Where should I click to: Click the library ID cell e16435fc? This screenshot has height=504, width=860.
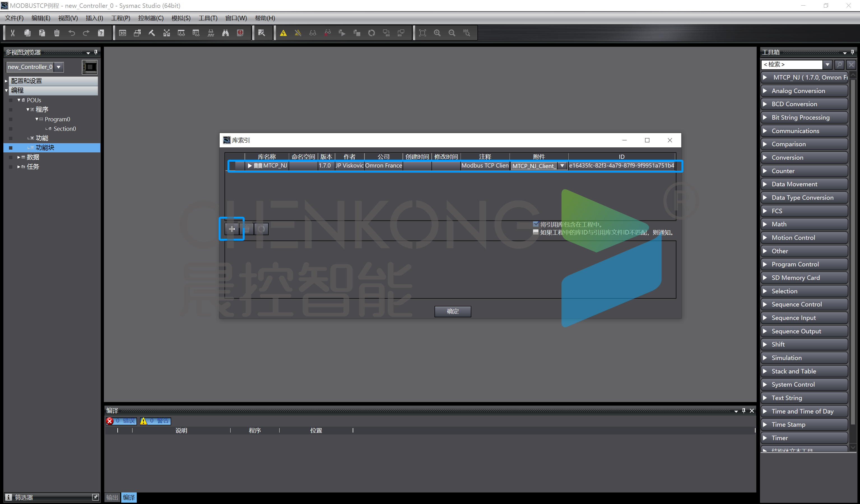pos(621,166)
